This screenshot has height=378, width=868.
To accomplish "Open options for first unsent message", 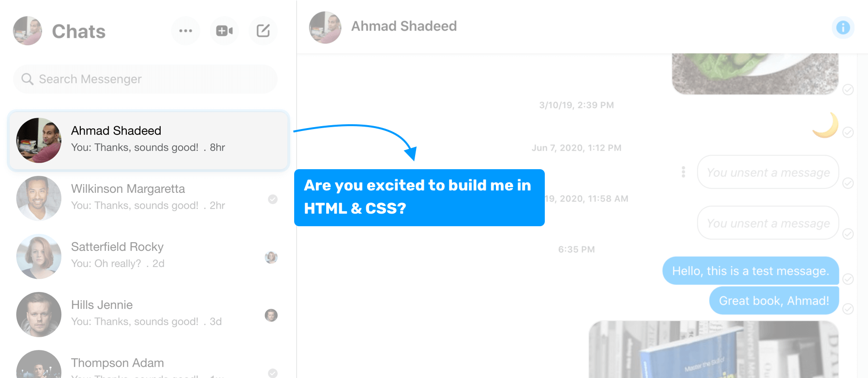I will pos(683,172).
